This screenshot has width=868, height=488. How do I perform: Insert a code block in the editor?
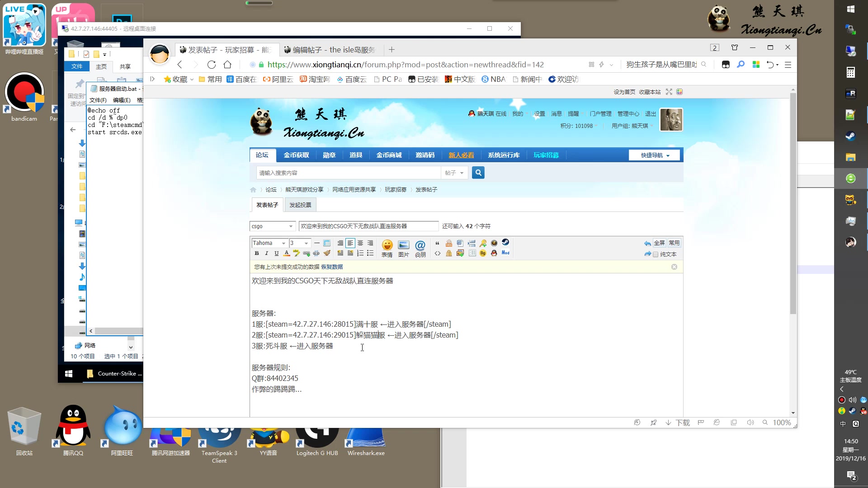pos(437,253)
